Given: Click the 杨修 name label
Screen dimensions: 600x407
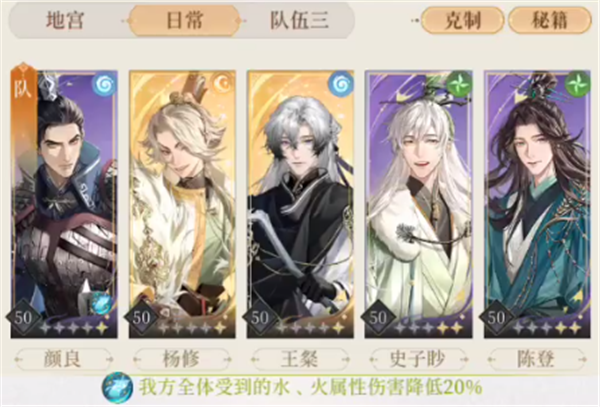Looking at the screenshot, I should [x=182, y=359].
